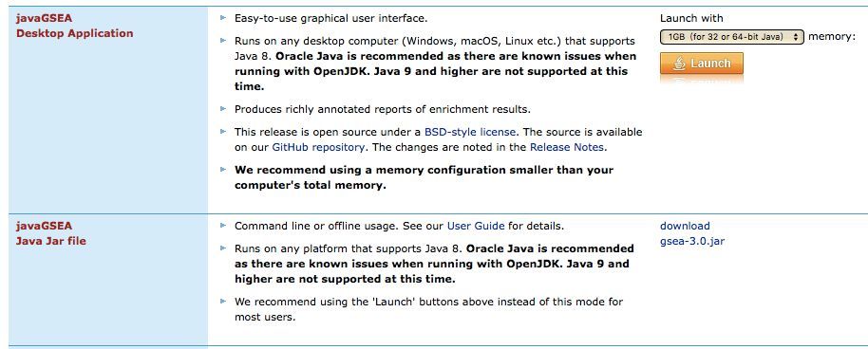Open the memory size dropdown
The width and height of the screenshot is (868, 349).
pyautogui.click(x=732, y=37)
